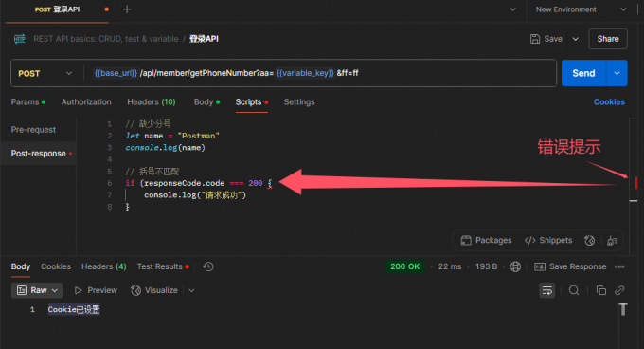Image resolution: width=644 pixels, height=349 pixels.
Task: Select the Post-response script section
Action: (x=38, y=154)
